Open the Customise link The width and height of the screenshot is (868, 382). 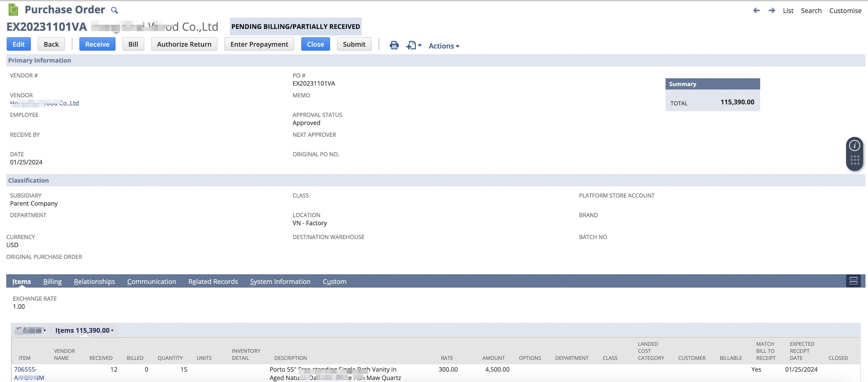(845, 11)
